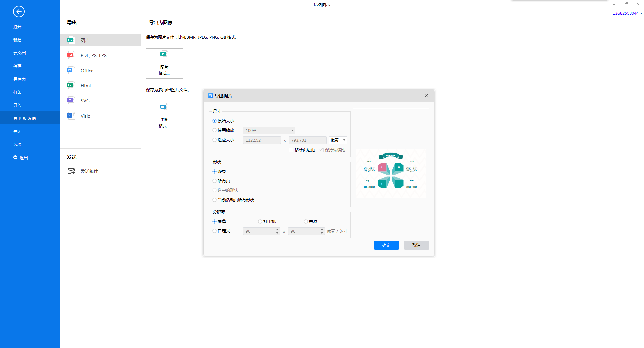Screen dimensions: 644x348
Task: Select the Html export icon
Action: (x=70, y=85)
